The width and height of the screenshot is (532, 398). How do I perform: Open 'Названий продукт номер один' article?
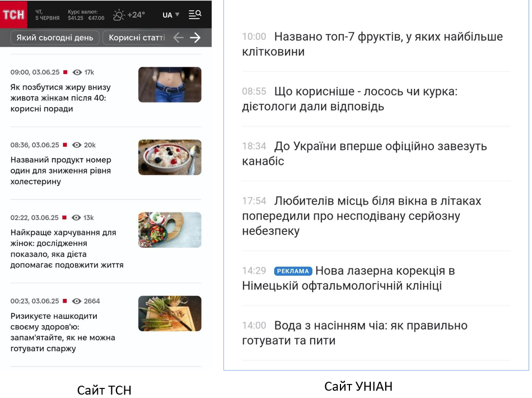(60, 170)
